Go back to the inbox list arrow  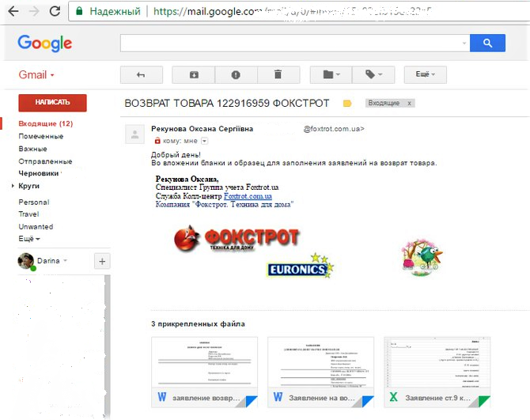point(141,74)
